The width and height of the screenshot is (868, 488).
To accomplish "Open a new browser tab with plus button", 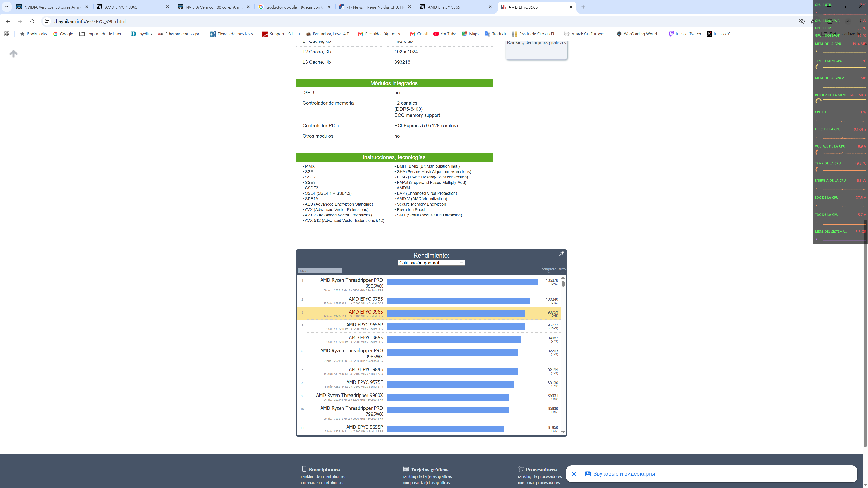I will pyautogui.click(x=583, y=7).
